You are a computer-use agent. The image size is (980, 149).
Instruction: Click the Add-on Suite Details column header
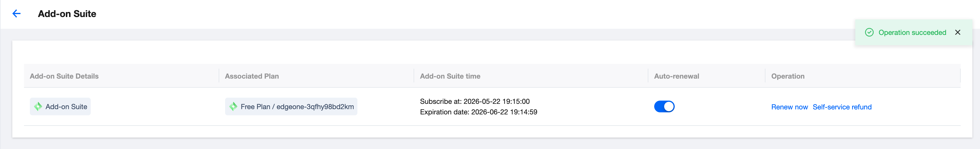(64, 76)
